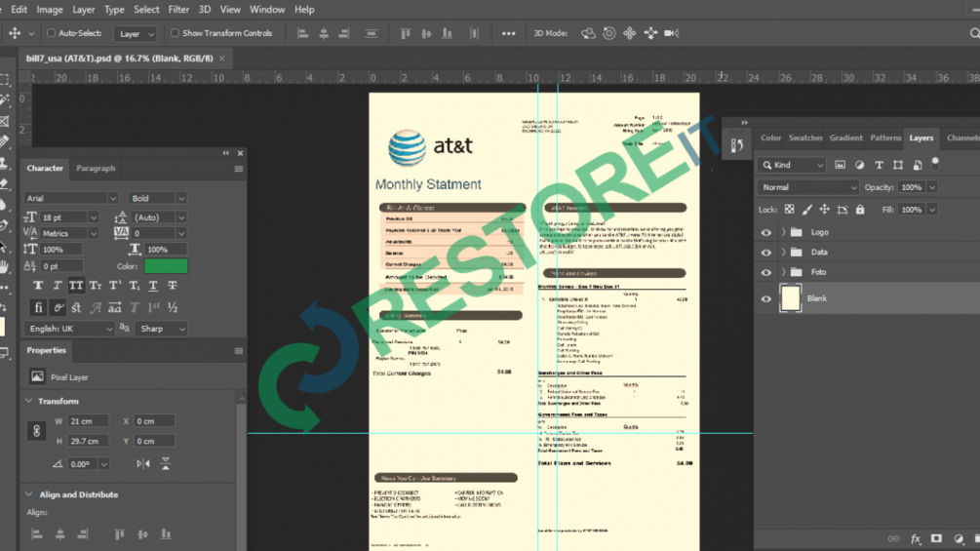980x551 pixels.
Task: Select the Move tool icon in options bar
Action: [15, 33]
